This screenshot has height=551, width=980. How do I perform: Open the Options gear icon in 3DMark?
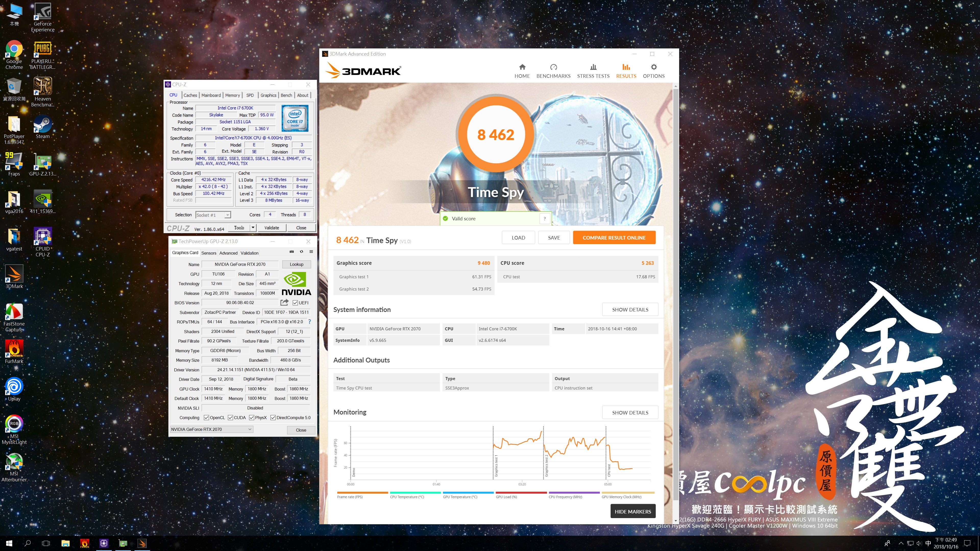654,67
